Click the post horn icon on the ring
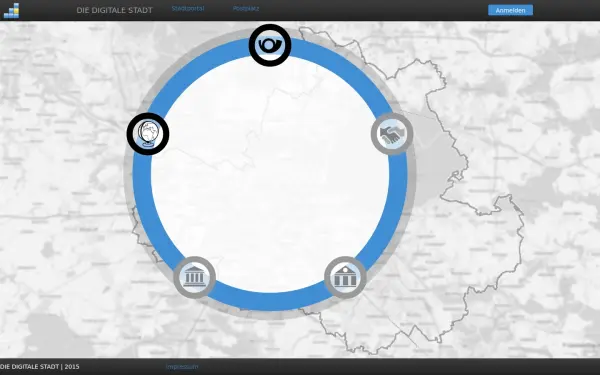Screen dimensions: 600x375 270,45
